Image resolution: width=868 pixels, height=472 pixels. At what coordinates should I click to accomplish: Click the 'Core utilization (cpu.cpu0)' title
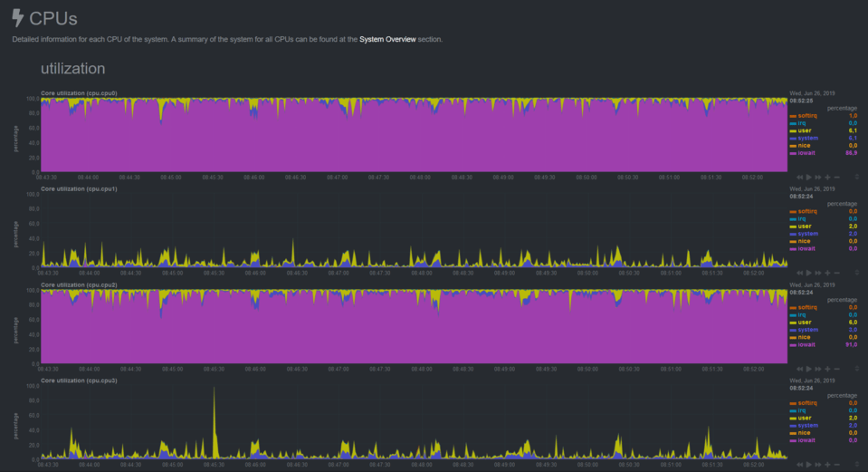click(79, 93)
